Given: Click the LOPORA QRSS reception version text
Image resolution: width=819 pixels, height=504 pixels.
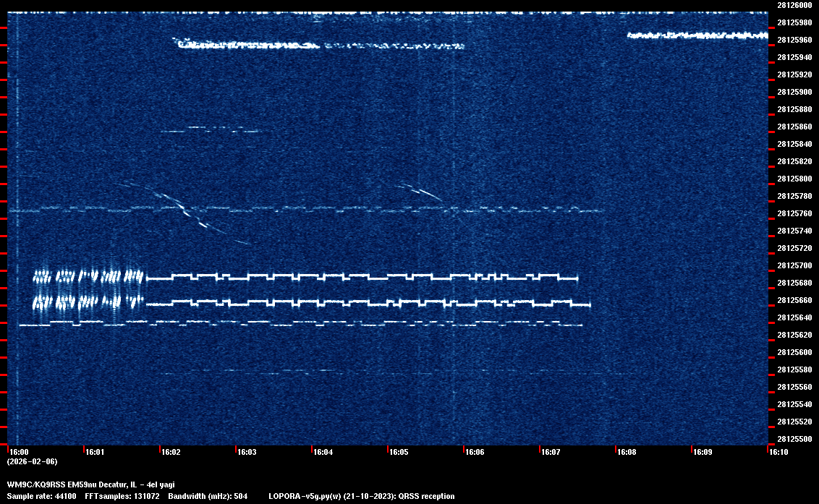Looking at the screenshot, I should click(x=361, y=496).
